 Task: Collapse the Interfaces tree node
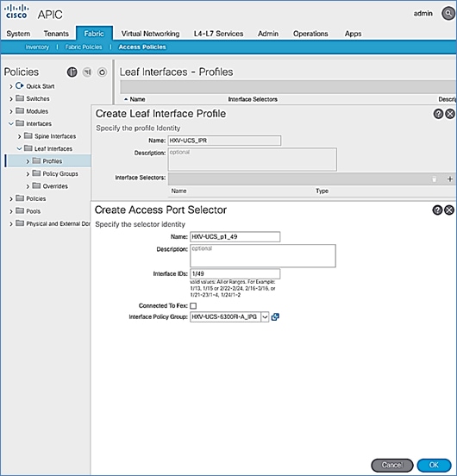(11, 123)
